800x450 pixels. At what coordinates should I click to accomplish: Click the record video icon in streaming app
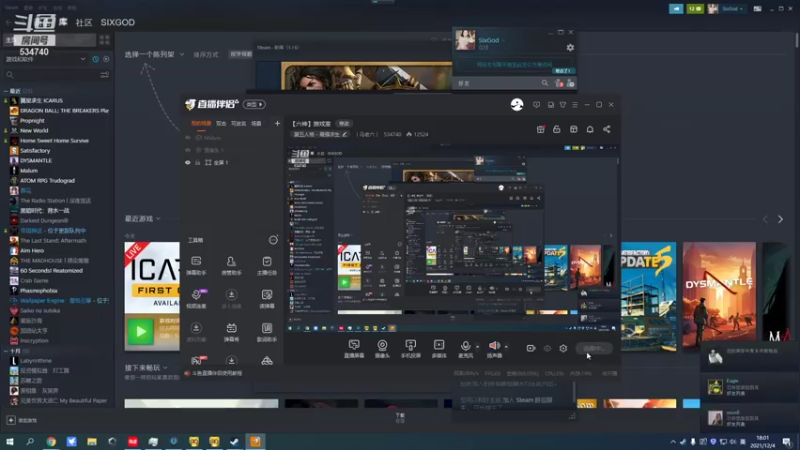tap(531, 348)
